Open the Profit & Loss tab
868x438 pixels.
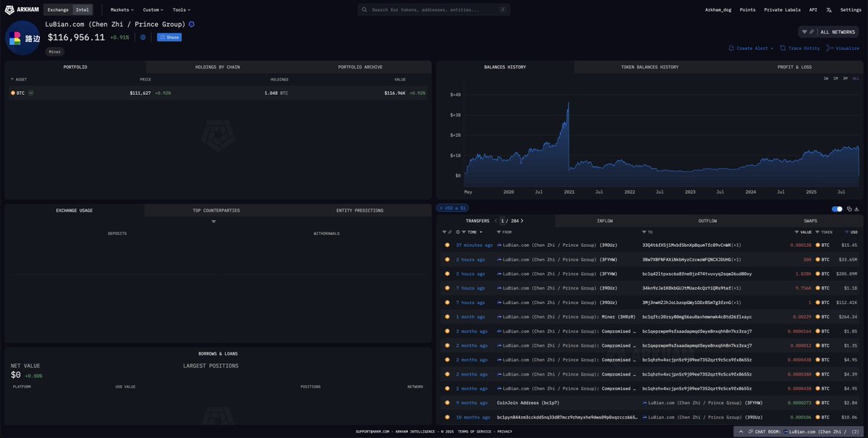(x=793, y=67)
